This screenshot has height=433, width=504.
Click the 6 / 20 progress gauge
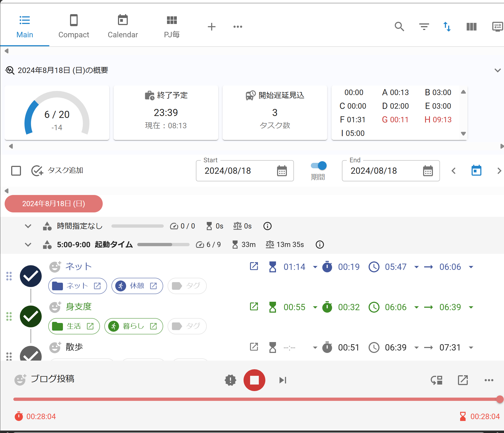(57, 113)
